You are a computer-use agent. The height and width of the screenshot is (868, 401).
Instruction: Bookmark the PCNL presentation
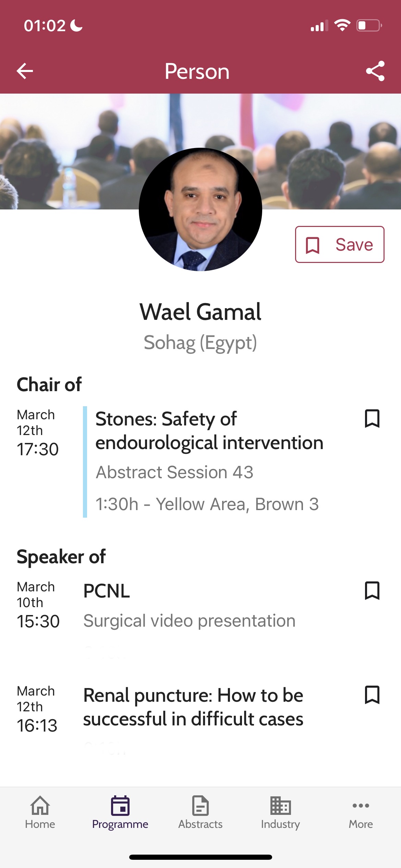coord(372,591)
